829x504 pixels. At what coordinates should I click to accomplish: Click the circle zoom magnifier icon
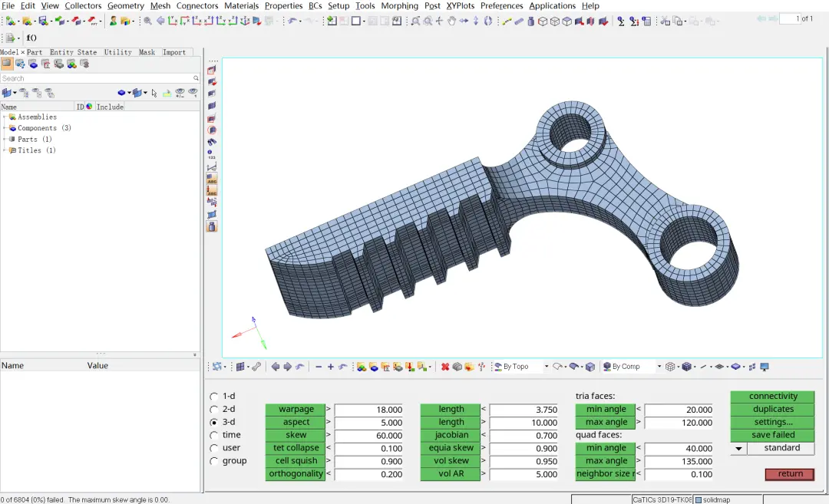[x=428, y=21]
